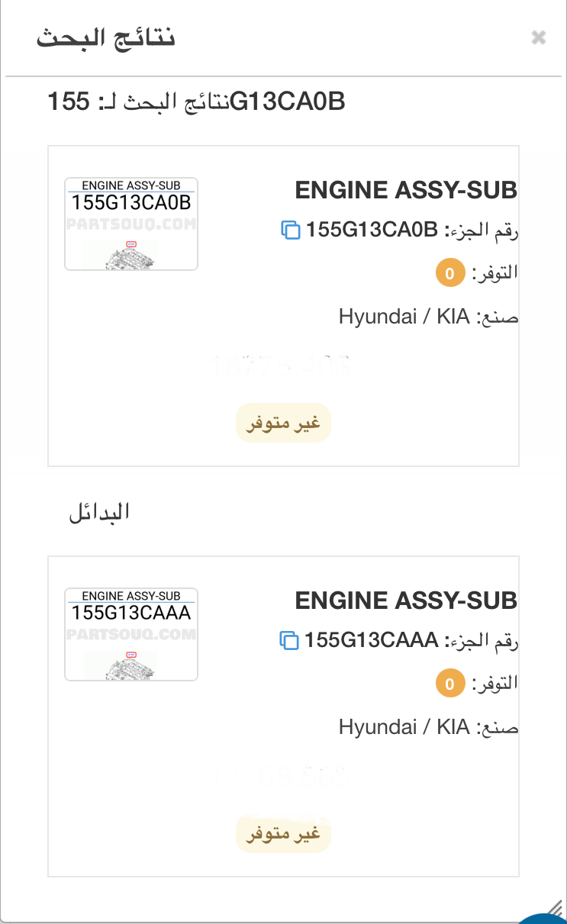
Task: Click the نتائج البحث dialog title
Action: coord(106,38)
